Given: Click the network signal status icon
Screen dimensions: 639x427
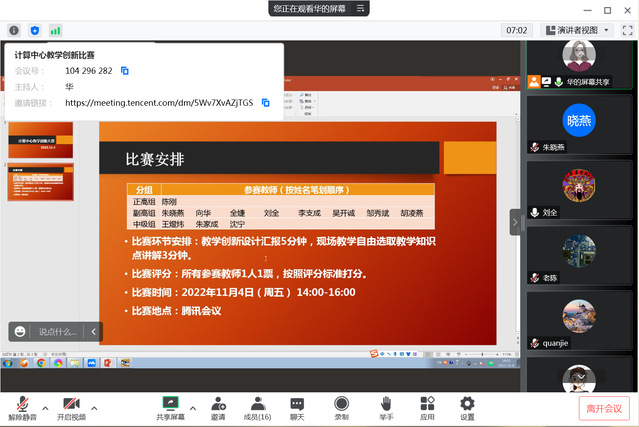Looking at the screenshot, I should point(55,30).
